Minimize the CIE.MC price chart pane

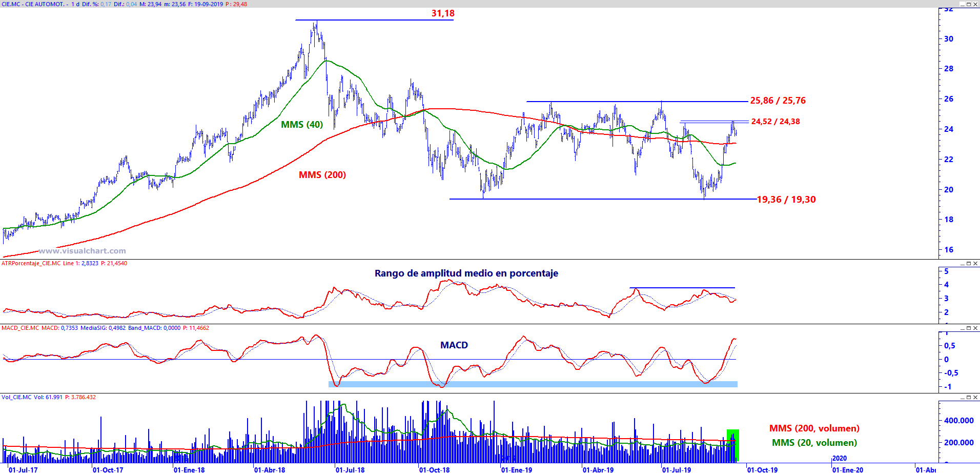pyautogui.click(x=963, y=4)
